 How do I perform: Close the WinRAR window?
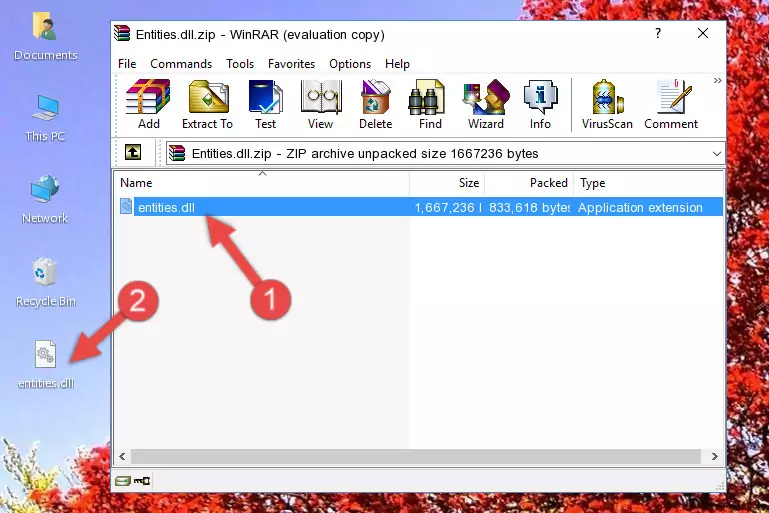(x=703, y=33)
